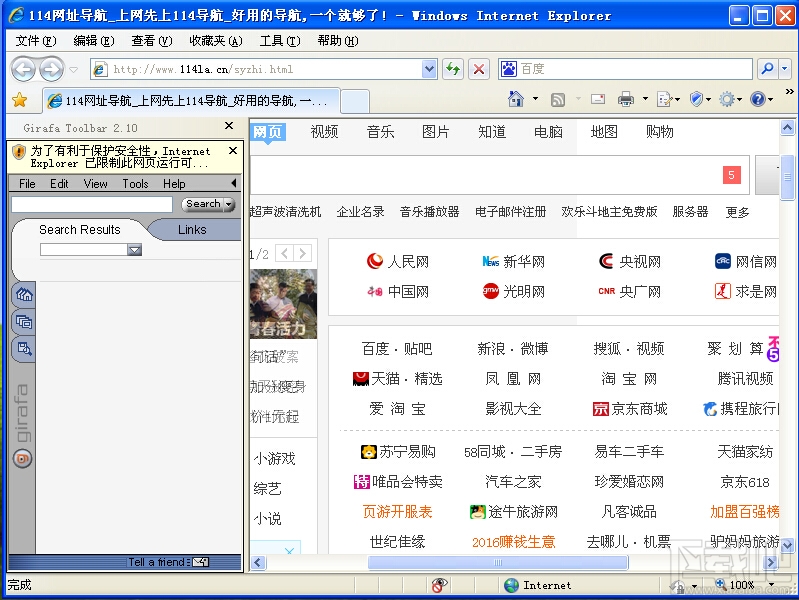Click the Favorites star icon

click(19, 100)
